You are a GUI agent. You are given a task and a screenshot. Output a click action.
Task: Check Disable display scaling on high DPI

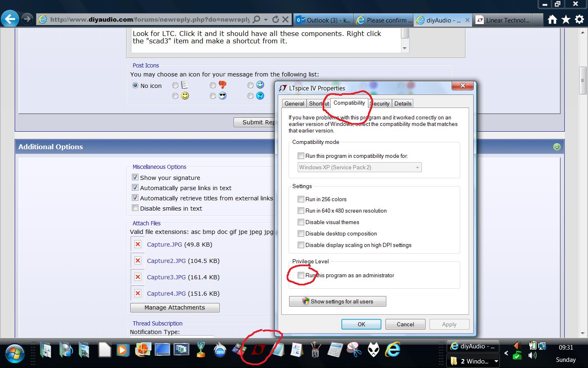301,245
